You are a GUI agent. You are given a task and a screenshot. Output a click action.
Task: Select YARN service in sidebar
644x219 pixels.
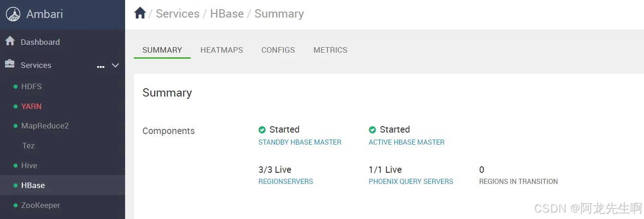31,106
